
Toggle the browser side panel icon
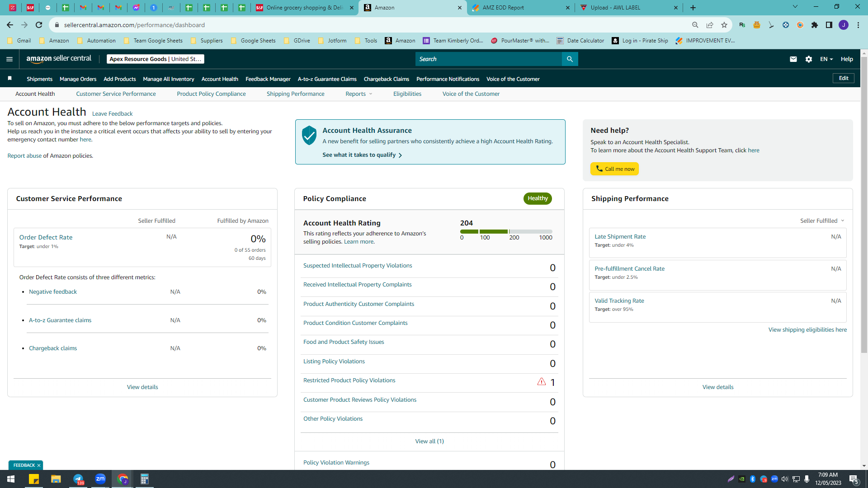[x=829, y=25]
